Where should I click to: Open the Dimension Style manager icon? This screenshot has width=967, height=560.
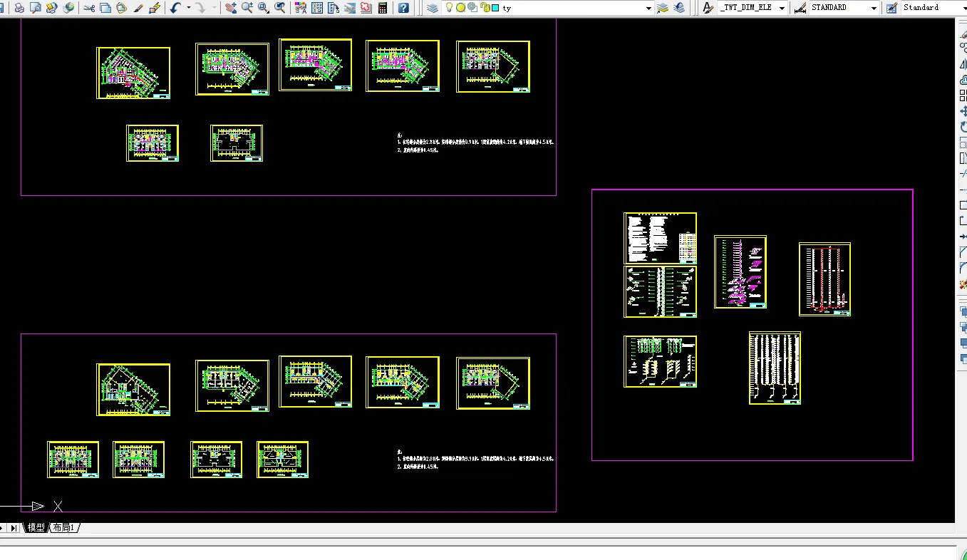tap(800, 8)
